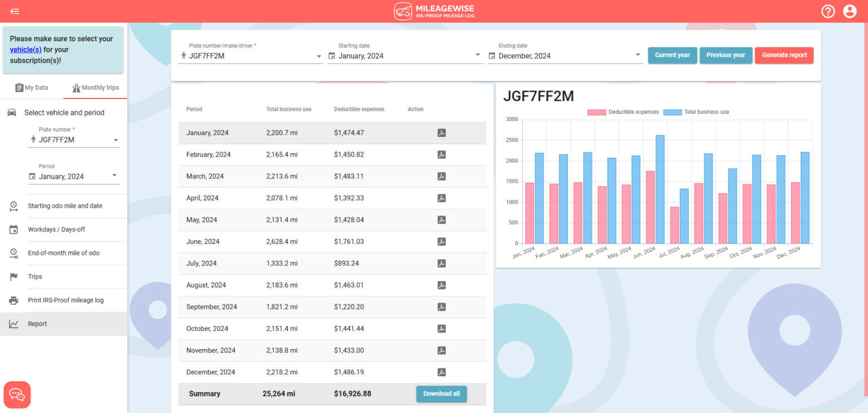This screenshot has width=868, height=413.
Task: Open Print IRS-Proof mileage log
Action: pyautogui.click(x=63, y=300)
